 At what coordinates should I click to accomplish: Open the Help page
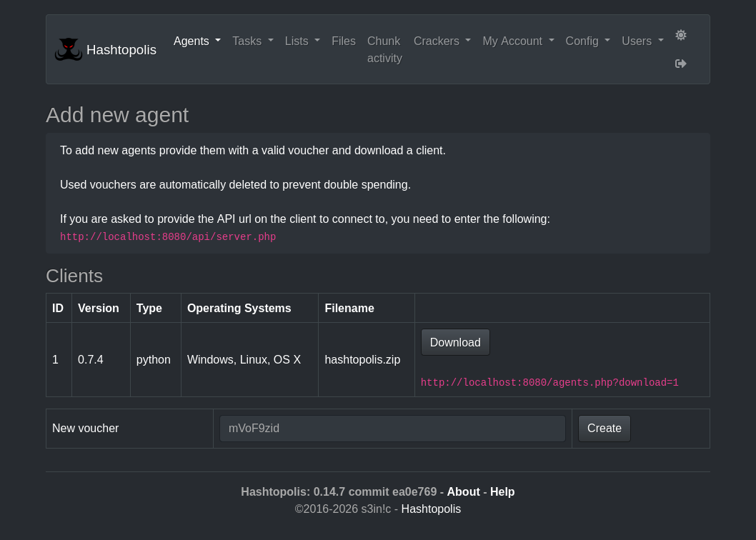click(502, 491)
